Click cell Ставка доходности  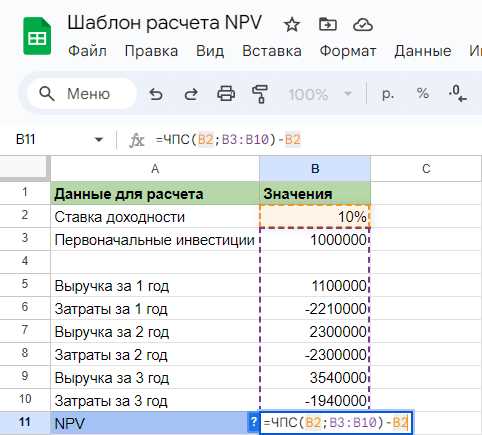(x=155, y=216)
